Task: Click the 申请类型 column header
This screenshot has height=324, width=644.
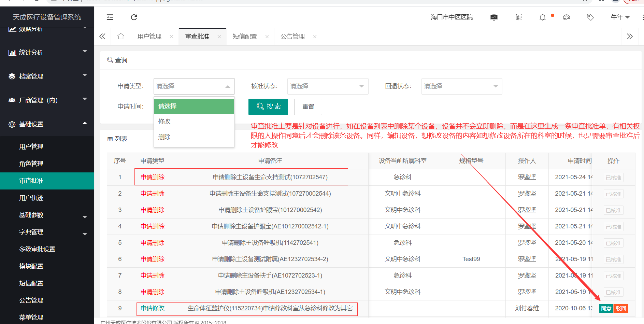Action: (x=152, y=161)
